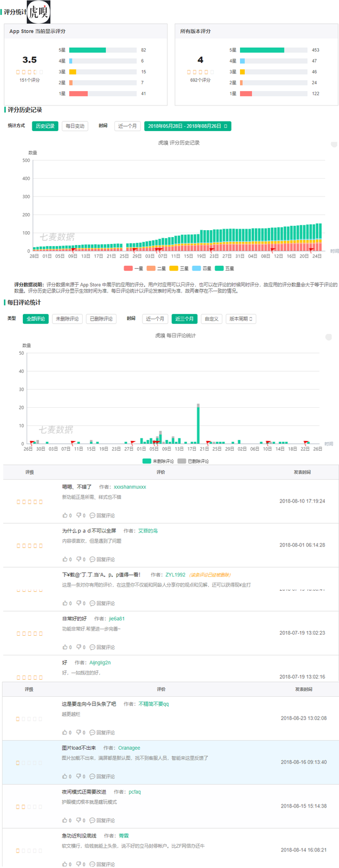Reply to the 为什么pad不可以全屏 review

tap(102, 559)
